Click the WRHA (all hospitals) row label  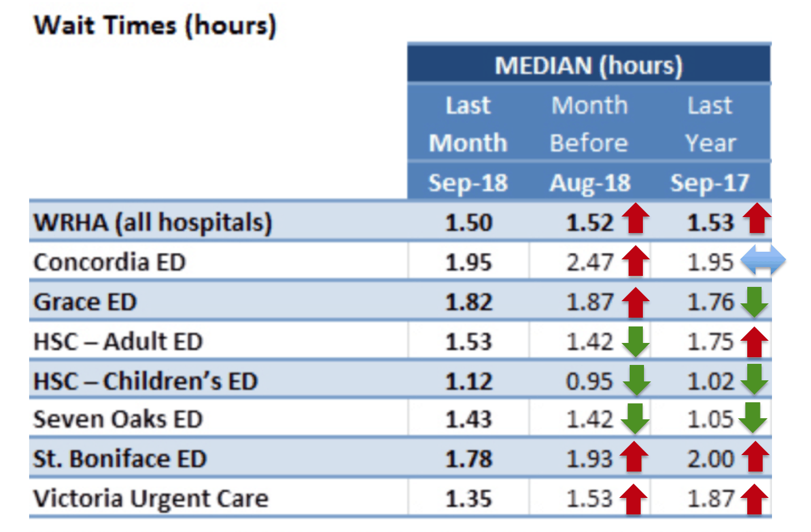click(153, 223)
